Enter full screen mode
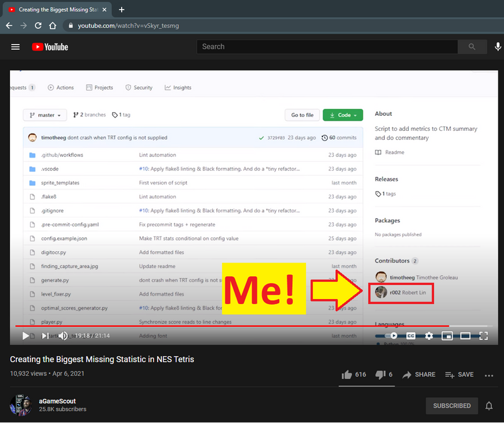Screen dimensions: 504x423 pyautogui.click(x=483, y=336)
